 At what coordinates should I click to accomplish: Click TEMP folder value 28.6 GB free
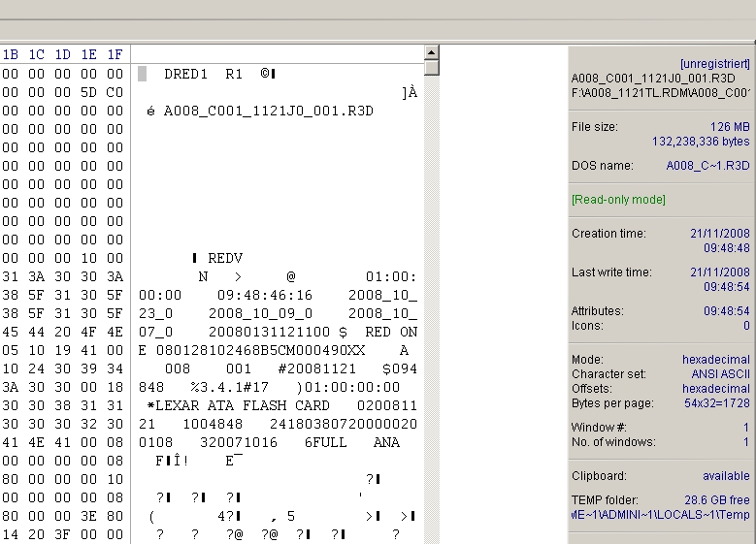pos(717,500)
